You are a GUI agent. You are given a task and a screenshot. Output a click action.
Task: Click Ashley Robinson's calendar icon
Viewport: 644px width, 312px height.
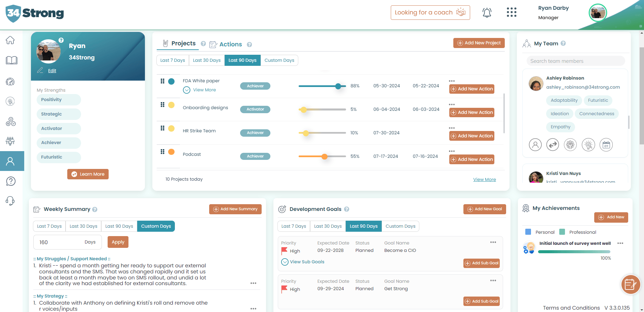click(x=606, y=145)
